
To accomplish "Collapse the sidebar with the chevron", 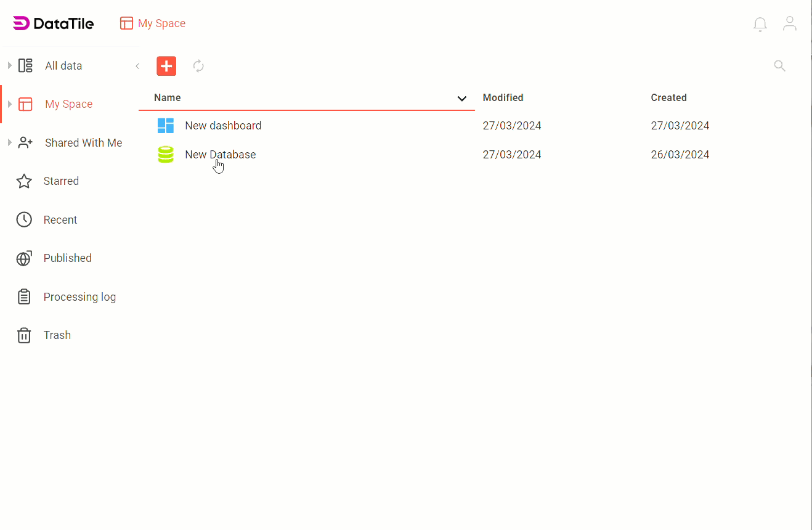I will click(137, 65).
